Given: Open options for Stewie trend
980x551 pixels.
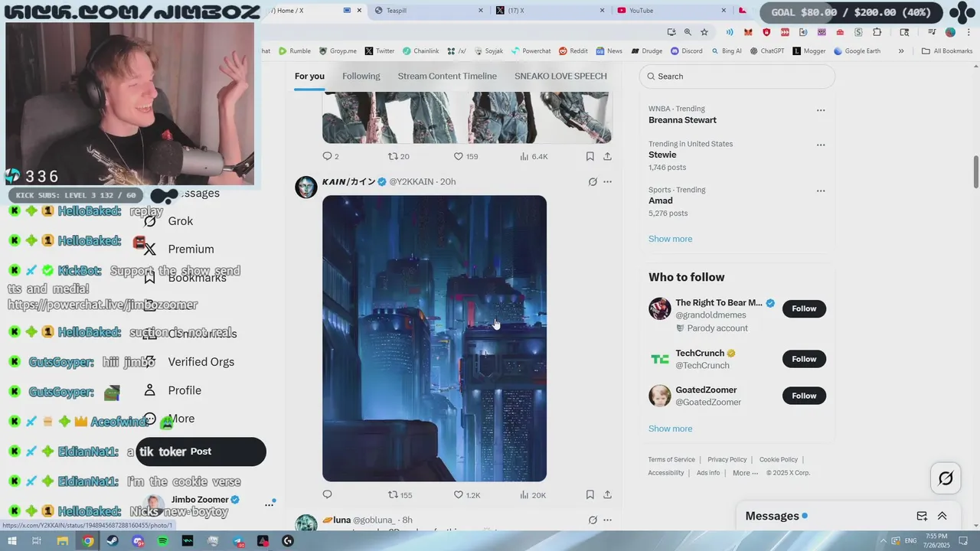Looking at the screenshot, I should click(x=821, y=145).
